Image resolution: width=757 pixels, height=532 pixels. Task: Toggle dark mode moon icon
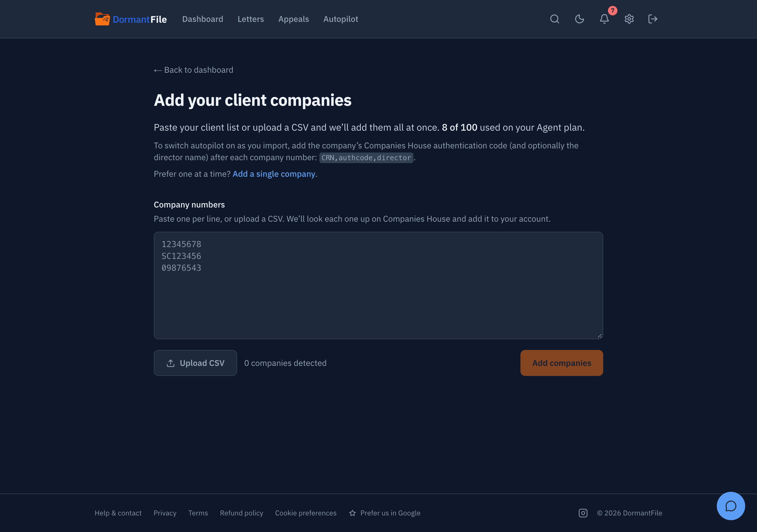pos(579,19)
